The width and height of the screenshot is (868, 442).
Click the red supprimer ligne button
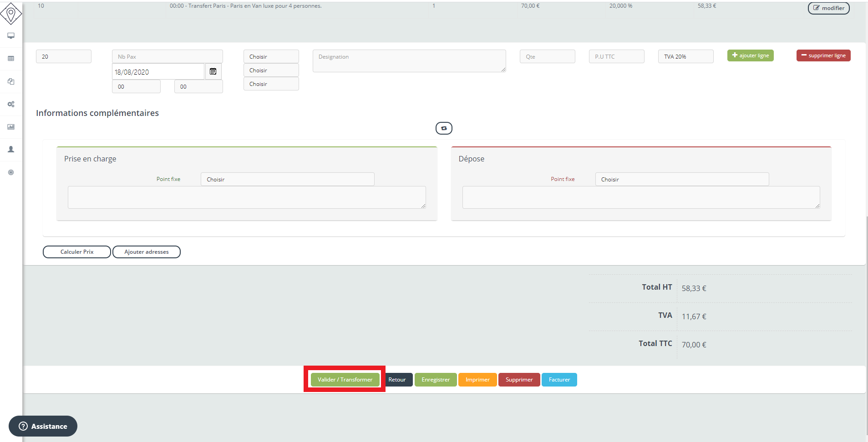click(x=823, y=55)
